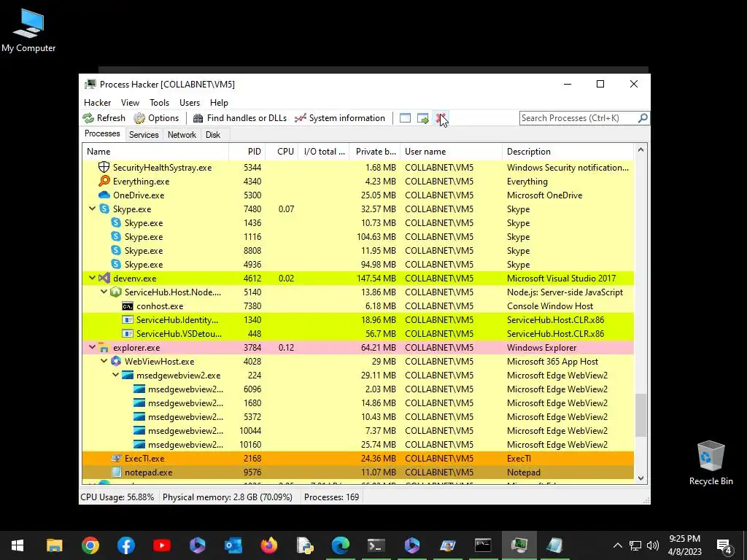Open Options via the gear icon
The image size is (747, 560).
tap(139, 118)
